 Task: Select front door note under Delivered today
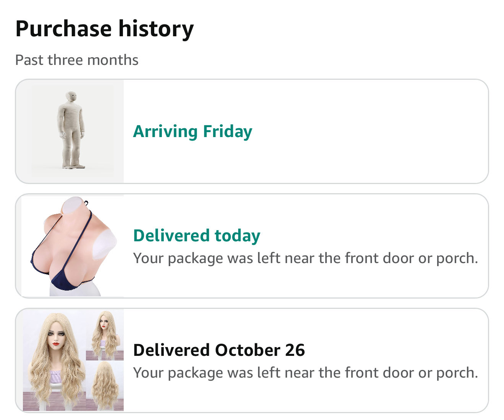click(305, 258)
